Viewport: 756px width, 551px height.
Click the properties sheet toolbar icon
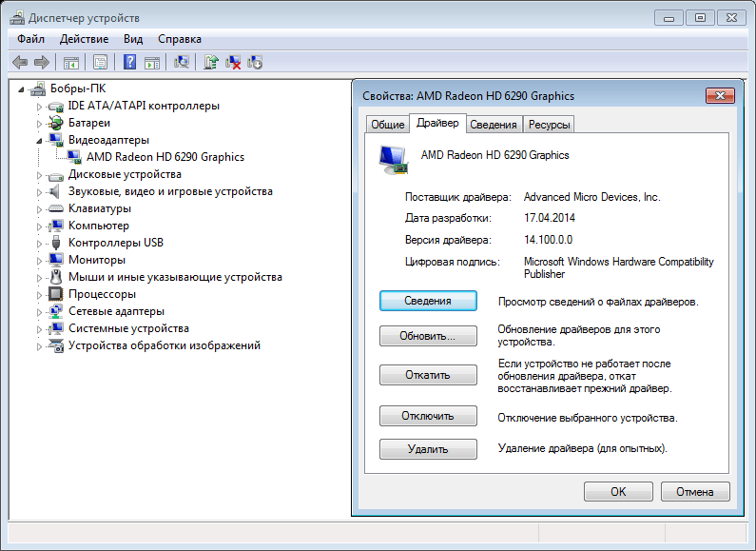pyautogui.click(x=100, y=63)
